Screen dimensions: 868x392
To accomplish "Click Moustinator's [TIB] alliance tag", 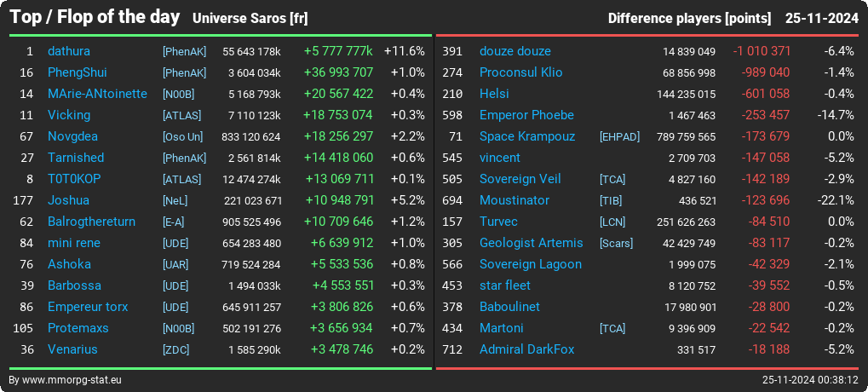I will 611,201.
